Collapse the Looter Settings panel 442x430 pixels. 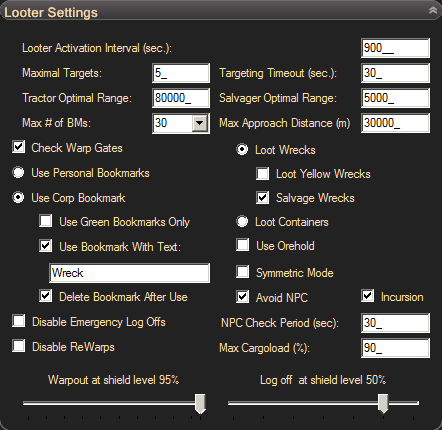click(x=433, y=10)
